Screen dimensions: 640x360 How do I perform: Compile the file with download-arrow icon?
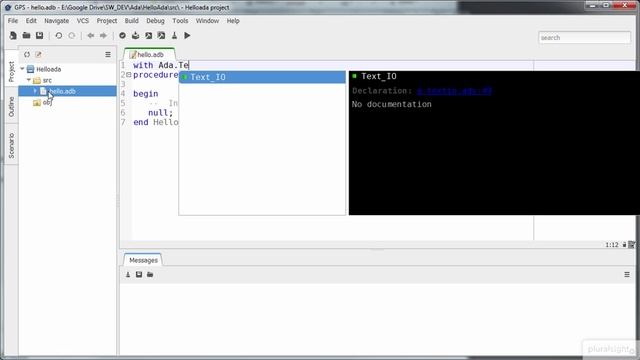point(135,36)
